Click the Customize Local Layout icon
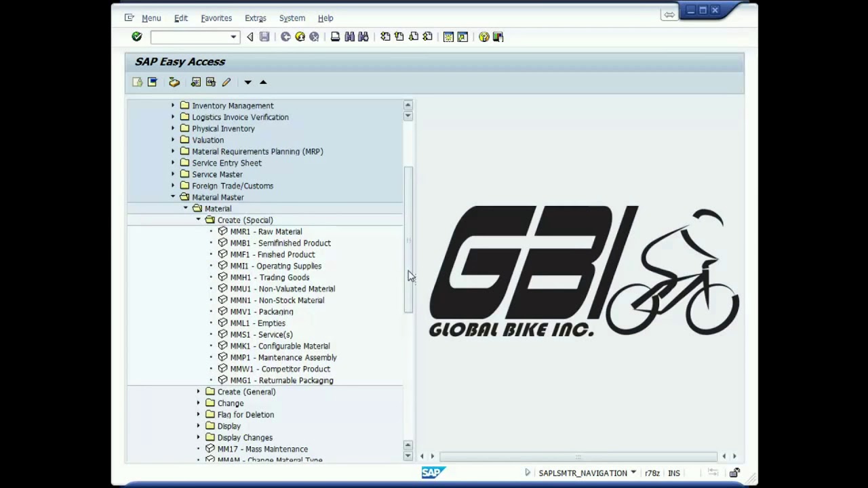The width and height of the screenshot is (868, 488). pos(498,37)
